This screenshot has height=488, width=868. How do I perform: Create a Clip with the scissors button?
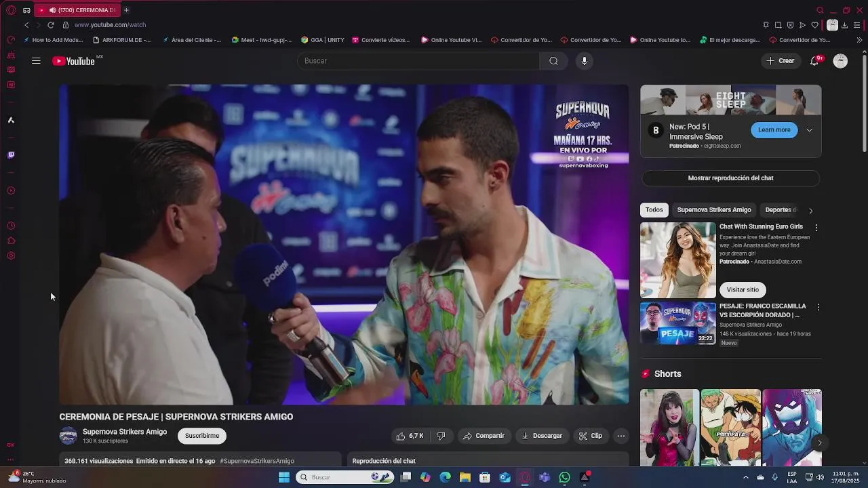click(590, 436)
